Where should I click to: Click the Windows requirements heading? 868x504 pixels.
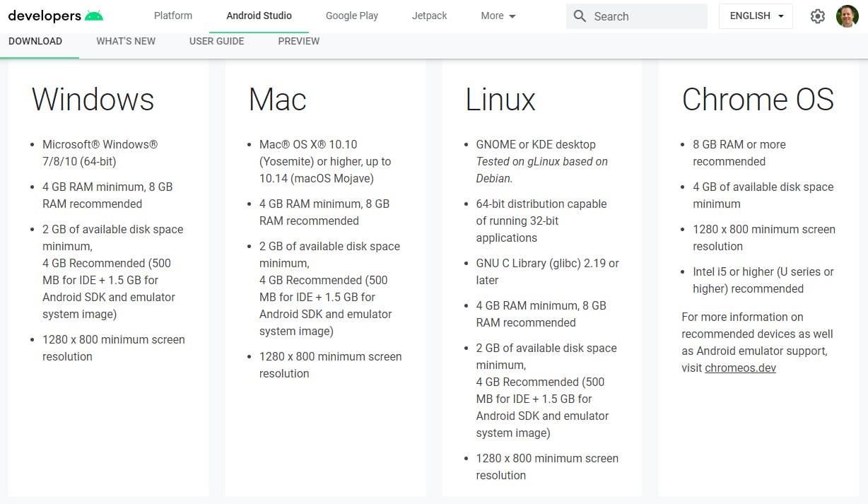[93, 99]
